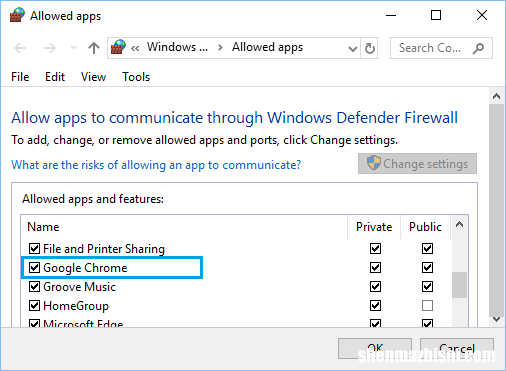The image size is (506, 371).
Task: Click the app list scroll up arrow
Action: [x=459, y=224]
